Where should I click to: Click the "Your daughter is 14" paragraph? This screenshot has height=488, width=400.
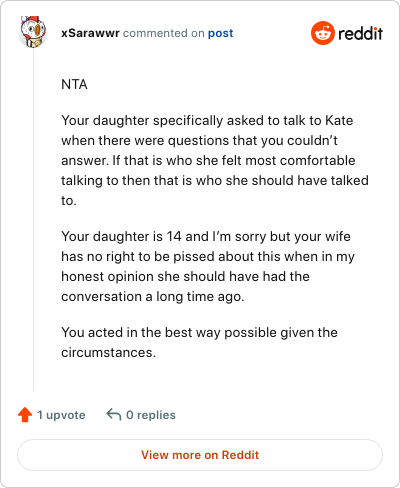208,266
